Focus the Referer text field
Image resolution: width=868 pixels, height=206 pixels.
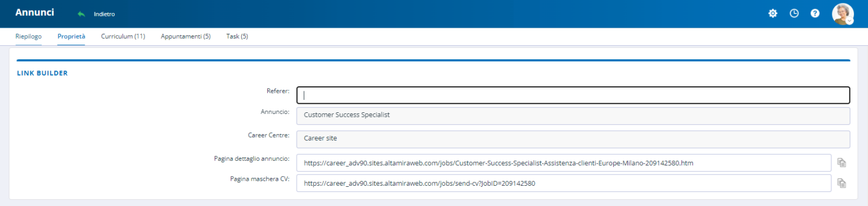point(573,95)
